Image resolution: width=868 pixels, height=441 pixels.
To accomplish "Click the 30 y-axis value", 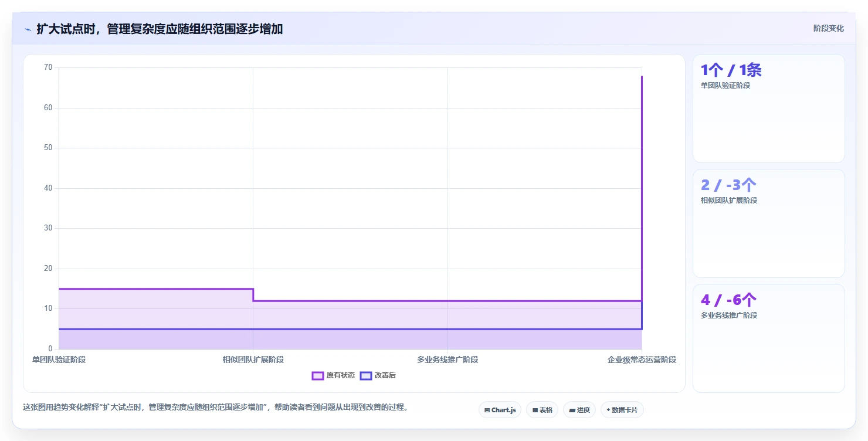I will click(48, 228).
